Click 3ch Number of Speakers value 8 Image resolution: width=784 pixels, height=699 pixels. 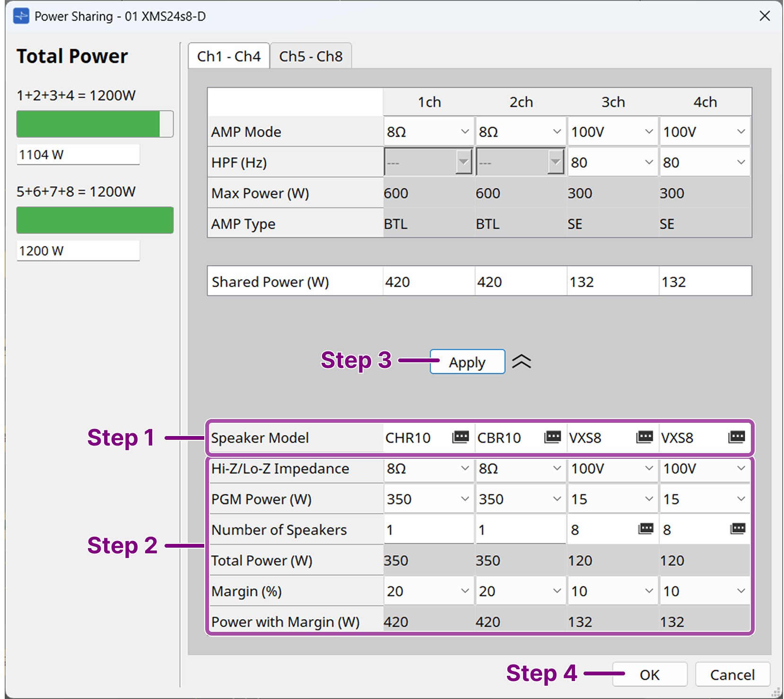575,530
